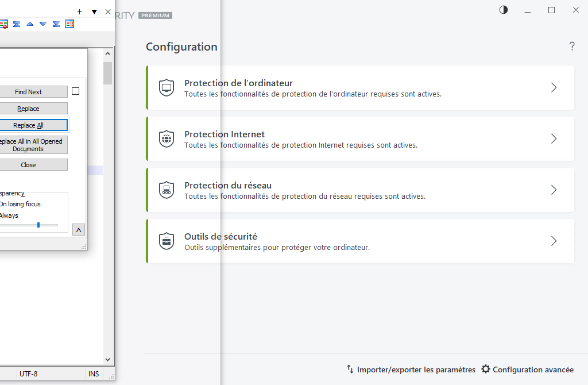Add a new tab with the plus button
The height and width of the screenshot is (385, 588).
click(x=80, y=11)
